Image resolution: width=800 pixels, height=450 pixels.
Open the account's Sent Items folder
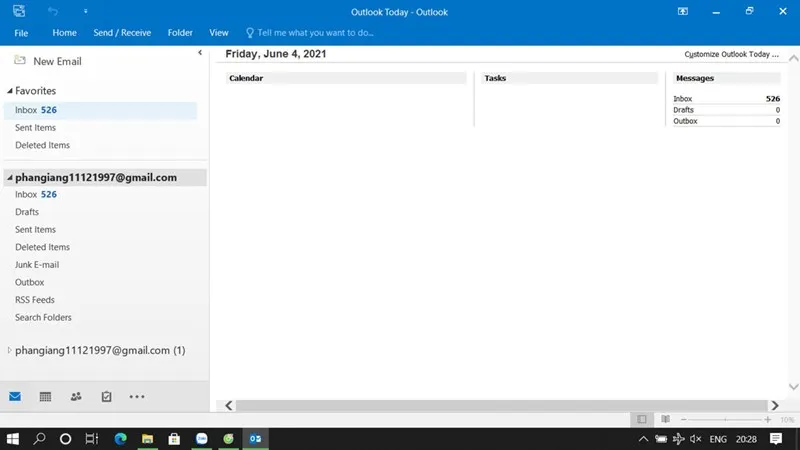[35, 230]
